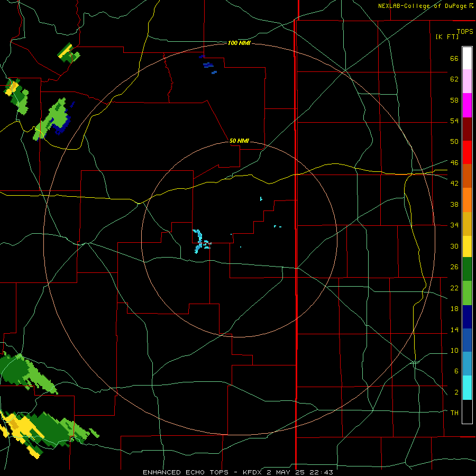Click the 10 value on the legend scale

pyautogui.click(x=454, y=350)
